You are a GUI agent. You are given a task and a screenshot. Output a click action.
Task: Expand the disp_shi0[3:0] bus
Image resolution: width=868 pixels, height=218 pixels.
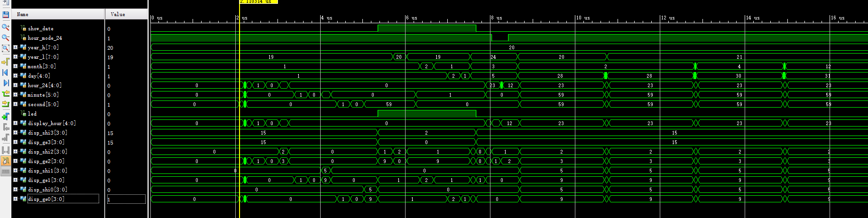[15, 190]
